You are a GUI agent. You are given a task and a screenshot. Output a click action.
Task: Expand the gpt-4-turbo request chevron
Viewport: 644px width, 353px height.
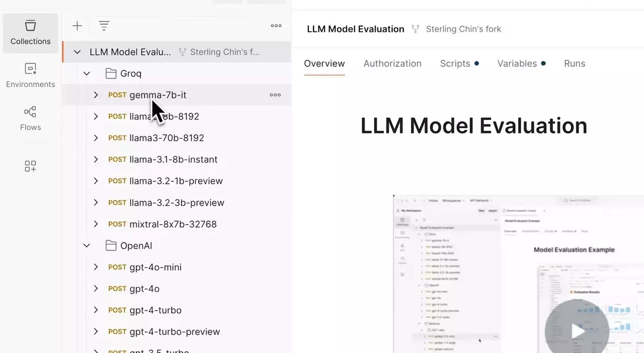(x=96, y=310)
